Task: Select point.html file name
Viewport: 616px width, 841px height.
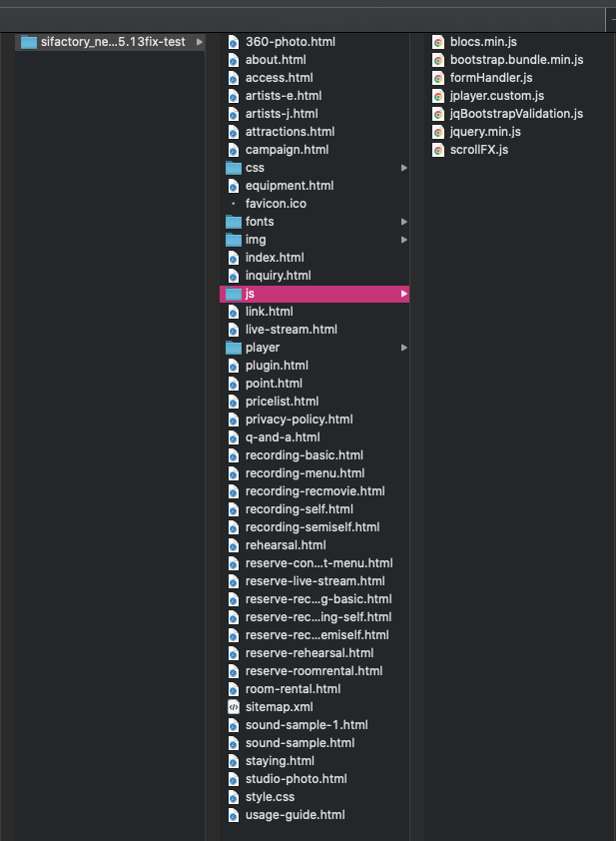Action: tap(274, 384)
